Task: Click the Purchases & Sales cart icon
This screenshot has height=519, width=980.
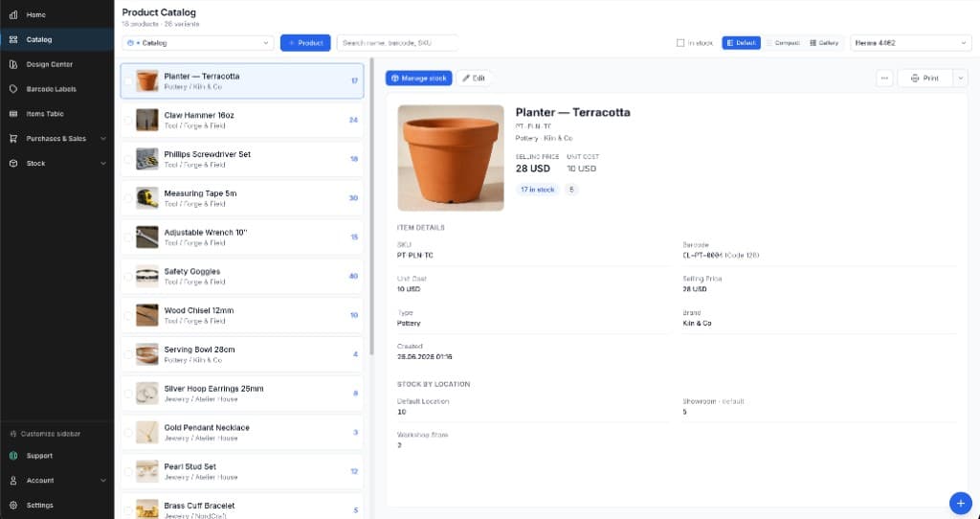Action: (13, 138)
